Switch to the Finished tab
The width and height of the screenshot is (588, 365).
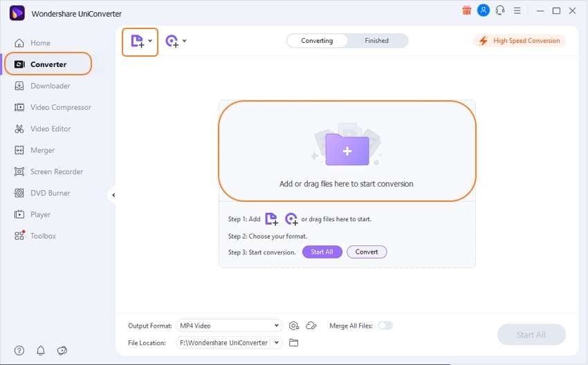point(376,41)
